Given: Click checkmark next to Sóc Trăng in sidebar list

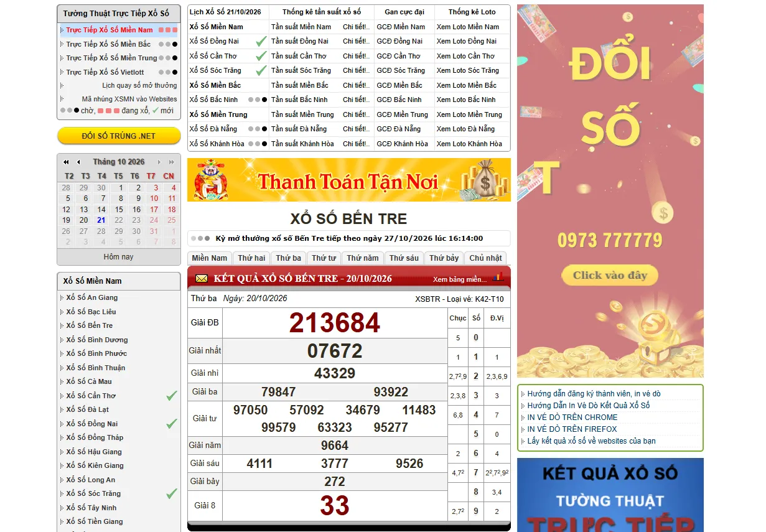Looking at the screenshot, I should (x=172, y=493).
